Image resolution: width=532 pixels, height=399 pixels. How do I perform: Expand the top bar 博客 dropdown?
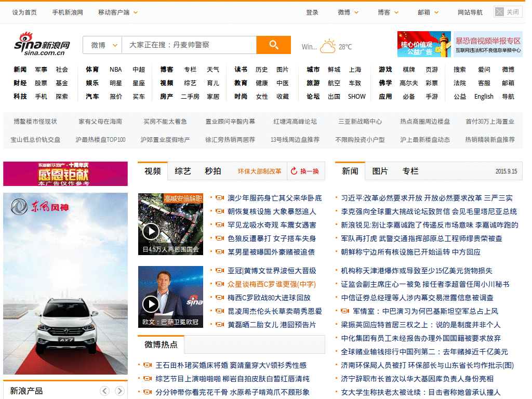388,12
